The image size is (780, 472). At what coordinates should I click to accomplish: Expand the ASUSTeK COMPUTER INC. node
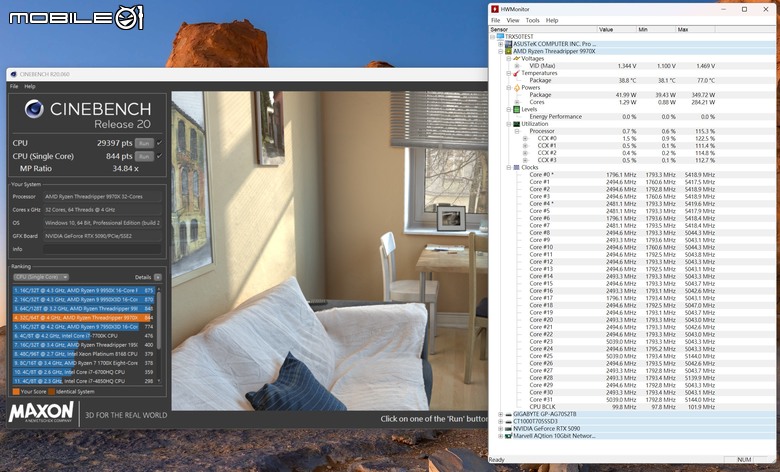tap(500, 44)
